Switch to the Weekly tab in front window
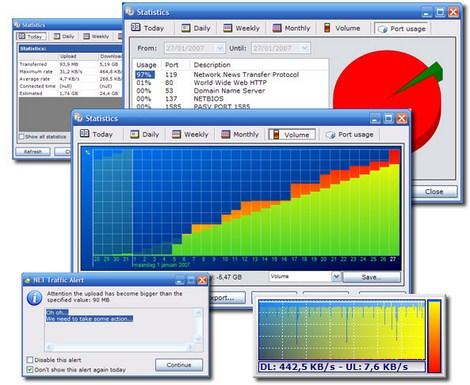 [x=190, y=134]
